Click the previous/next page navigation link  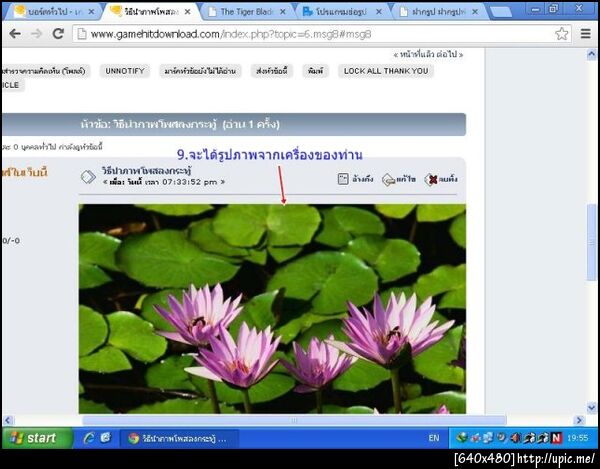point(428,54)
